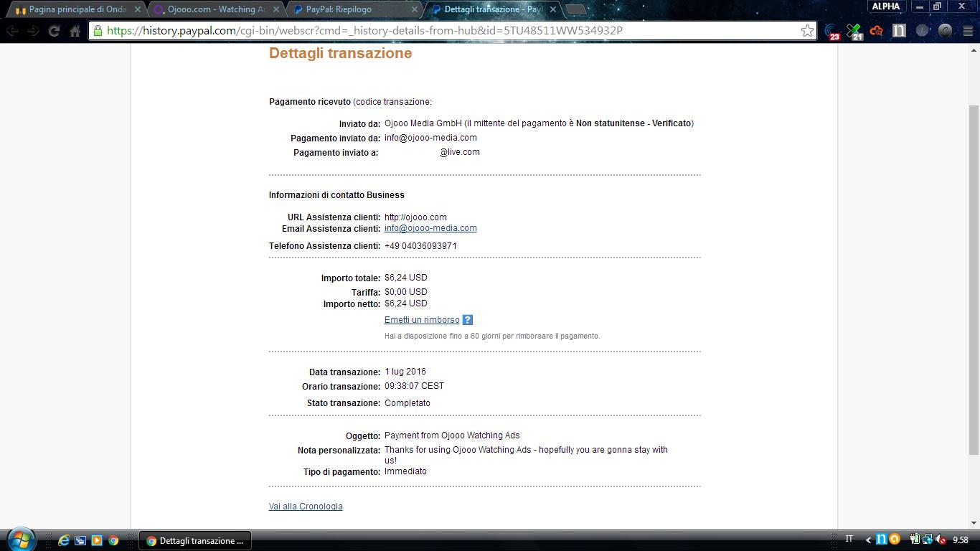The height and width of the screenshot is (551, 980).
Task: Click the Completato status text
Action: pos(407,403)
